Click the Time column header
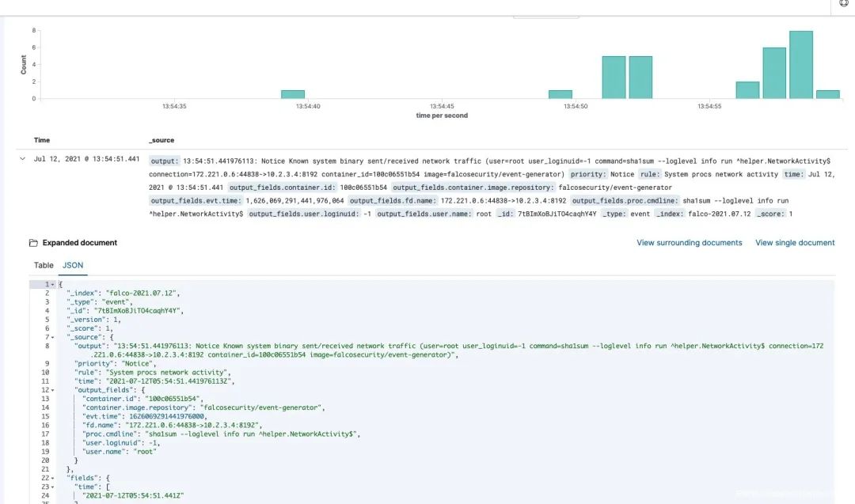The width and height of the screenshot is (855, 504). pos(42,140)
